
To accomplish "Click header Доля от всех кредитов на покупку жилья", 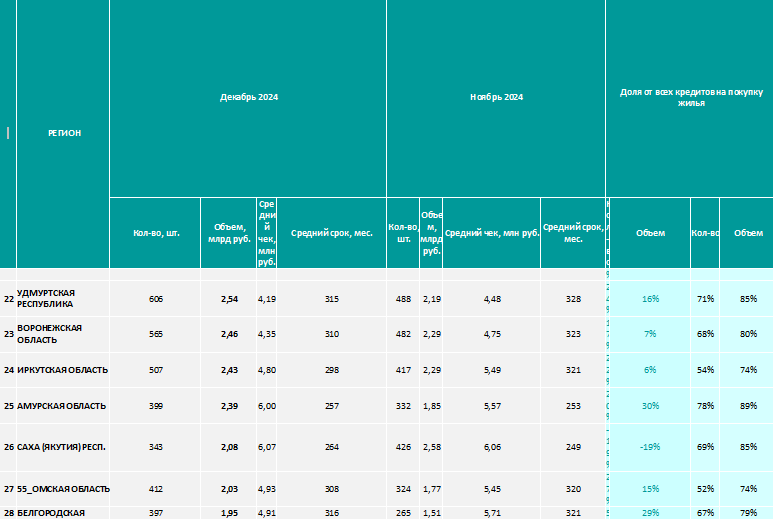I will (x=691, y=98).
